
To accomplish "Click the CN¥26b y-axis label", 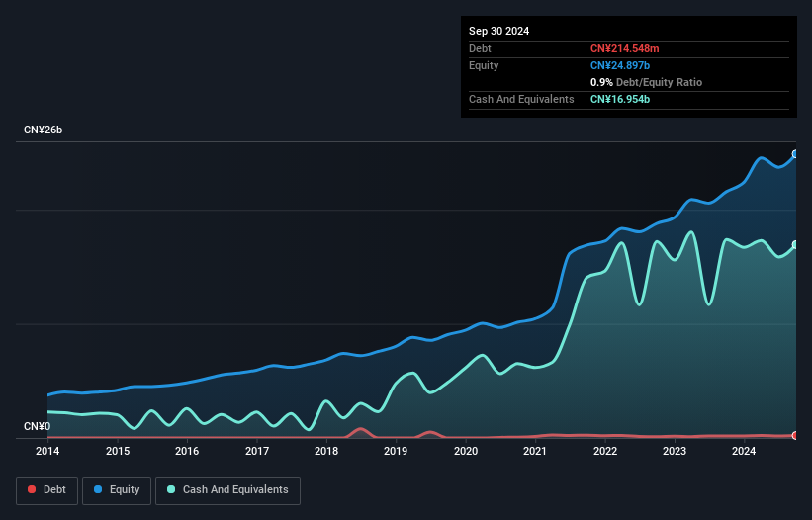I will tap(44, 130).
